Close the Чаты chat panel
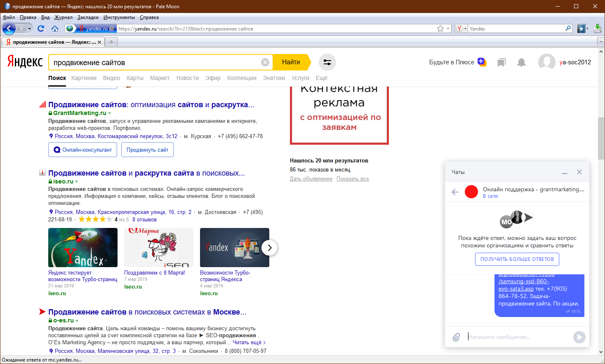The width and height of the screenshot is (605, 364). point(579,172)
